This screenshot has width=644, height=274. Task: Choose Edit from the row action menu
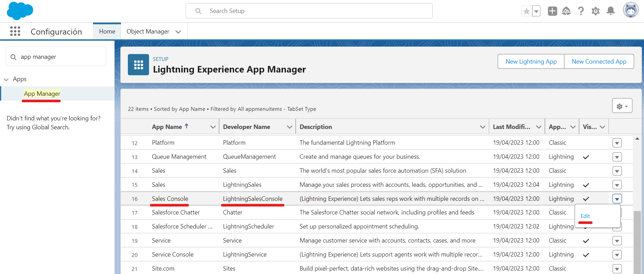tap(585, 216)
